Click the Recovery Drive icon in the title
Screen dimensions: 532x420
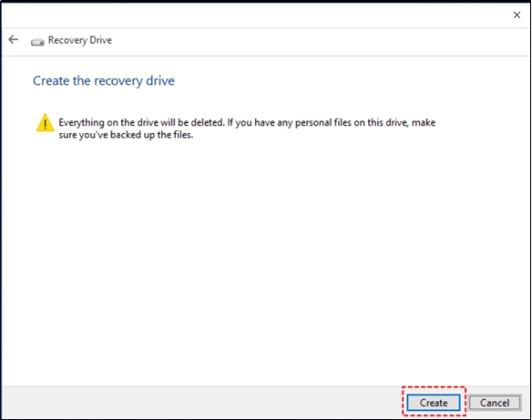tap(37, 41)
